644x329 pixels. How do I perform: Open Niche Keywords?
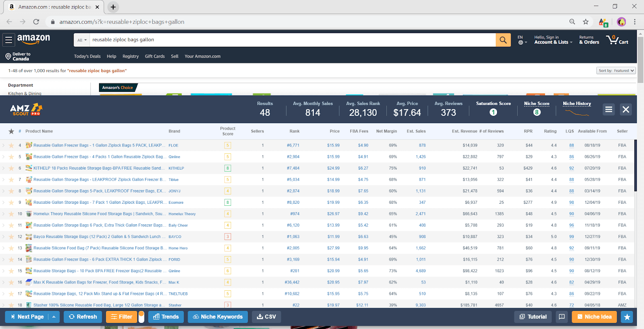(x=218, y=317)
